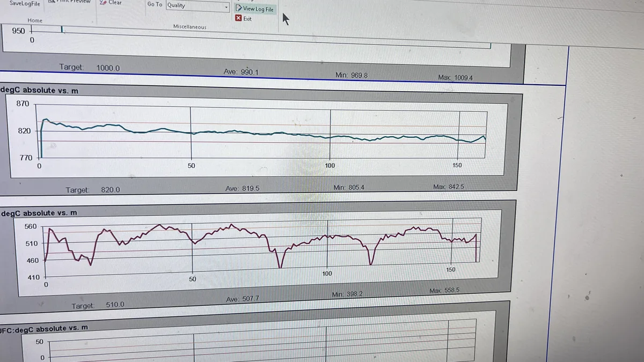Click the SaveLogFile button
The width and height of the screenshot is (644, 362).
[x=24, y=4]
